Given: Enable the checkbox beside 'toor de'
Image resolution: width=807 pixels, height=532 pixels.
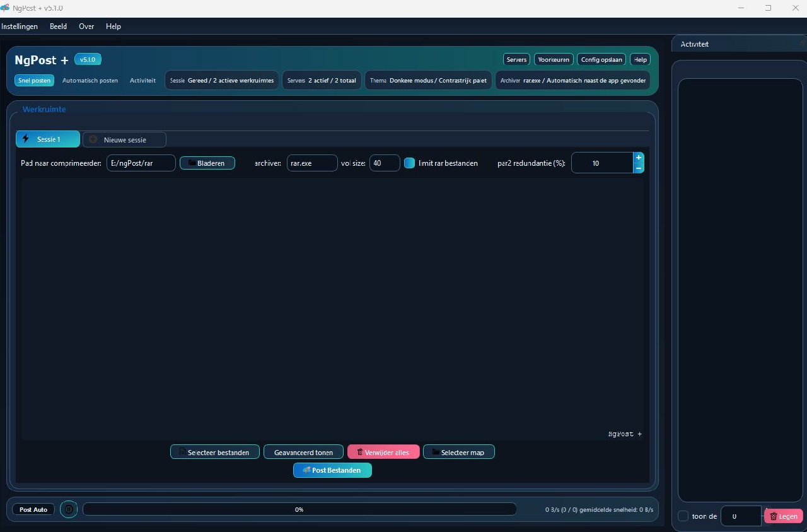Looking at the screenshot, I should click(x=683, y=516).
